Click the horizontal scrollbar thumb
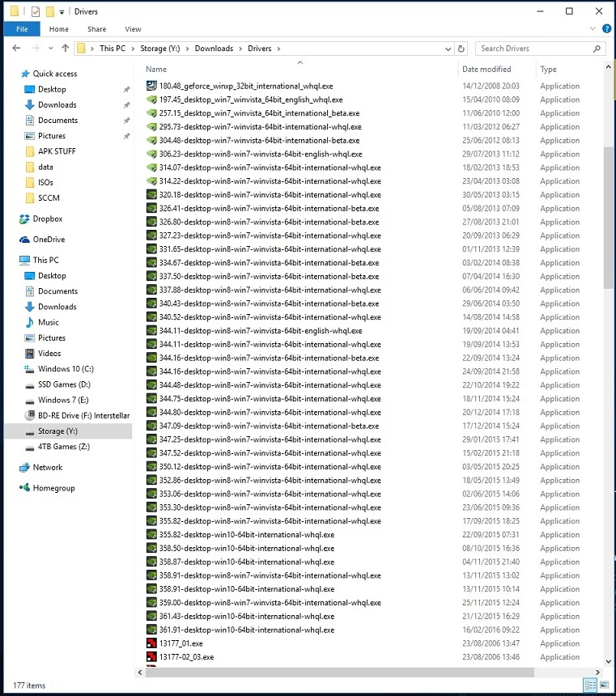Screen dimensions: 616x696 coord(340,673)
